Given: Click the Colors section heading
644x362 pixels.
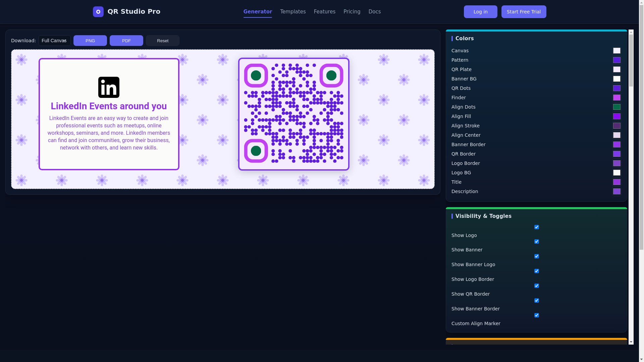Looking at the screenshot, I should pyautogui.click(x=465, y=39).
